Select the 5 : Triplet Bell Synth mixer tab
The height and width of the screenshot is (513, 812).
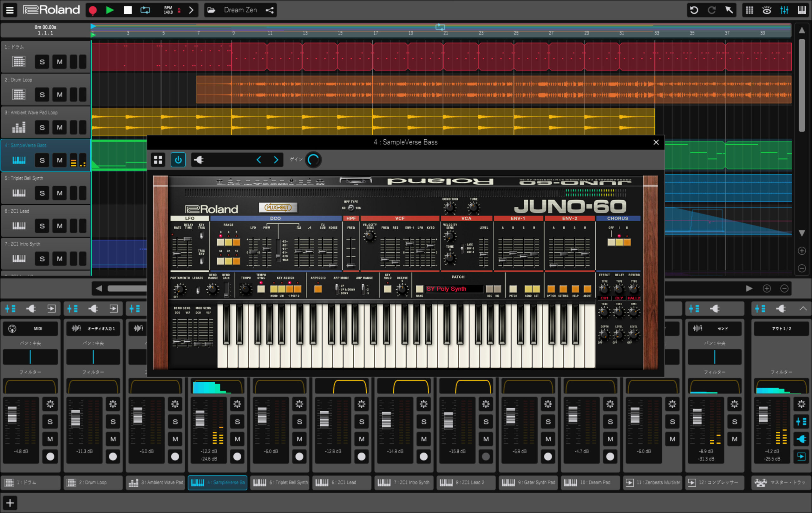pyautogui.click(x=280, y=483)
